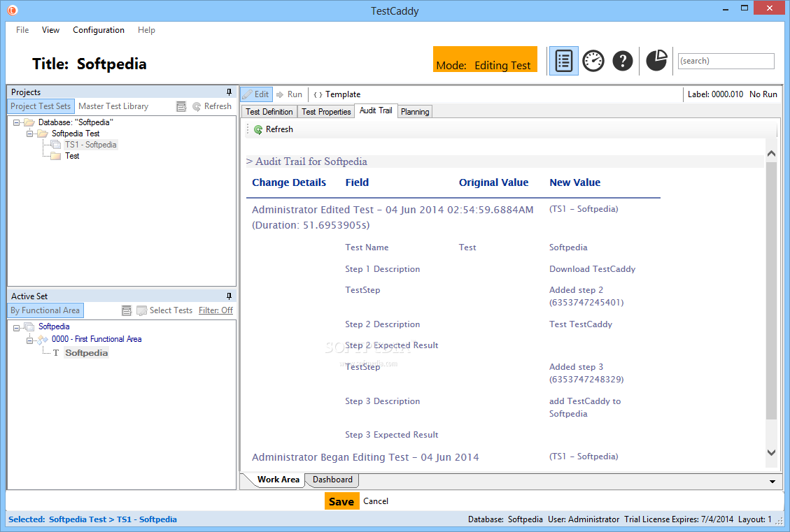This screenshot has width=790, height=532.
Task: Collapse the Softpedia node in Active Set
Action: 16,327
